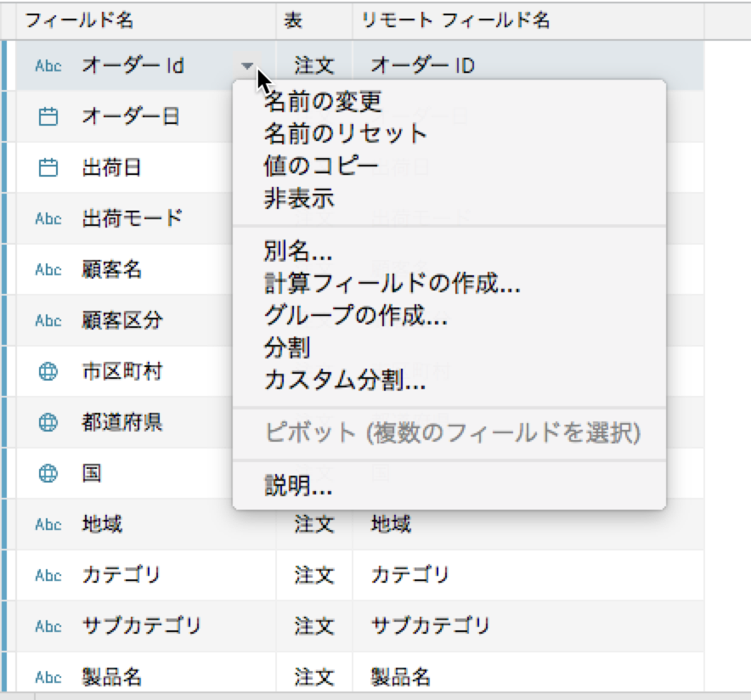Click the globe icon beside 国

coord(48,473)
